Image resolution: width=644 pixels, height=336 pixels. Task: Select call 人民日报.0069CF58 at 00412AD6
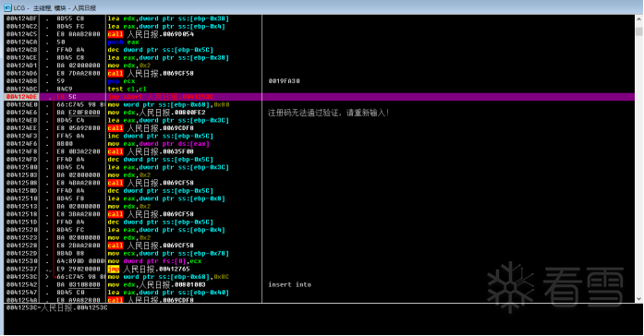point(151,74)
